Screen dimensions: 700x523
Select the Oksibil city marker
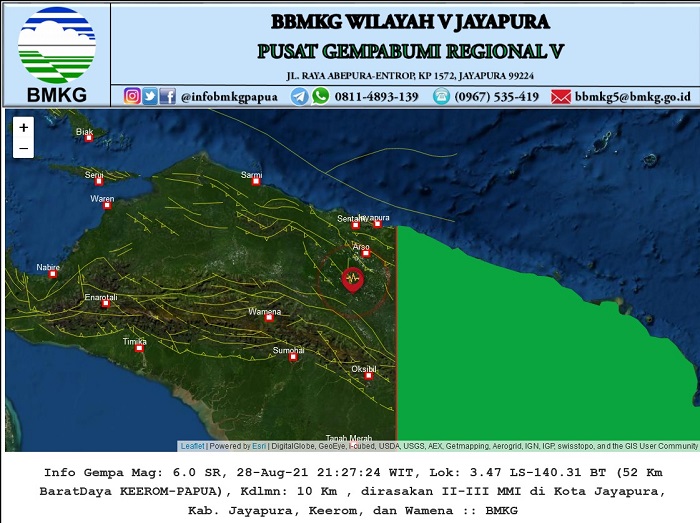pos(368,376)
